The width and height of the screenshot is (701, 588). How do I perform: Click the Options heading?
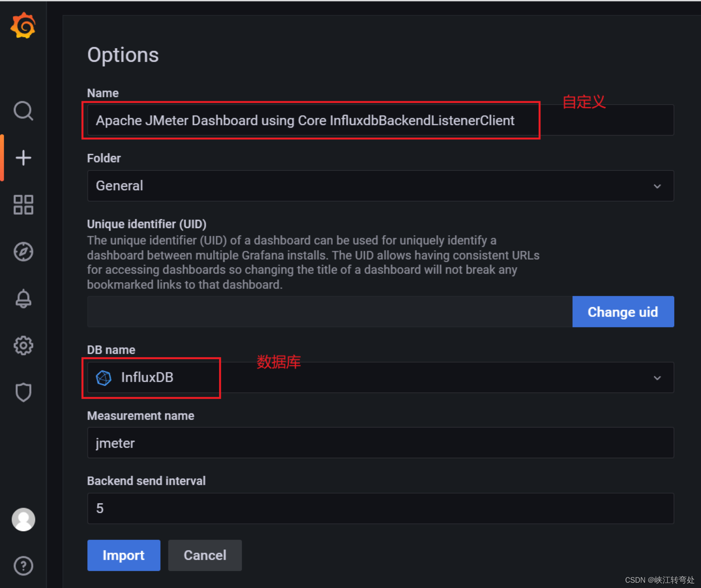[123, 55]
